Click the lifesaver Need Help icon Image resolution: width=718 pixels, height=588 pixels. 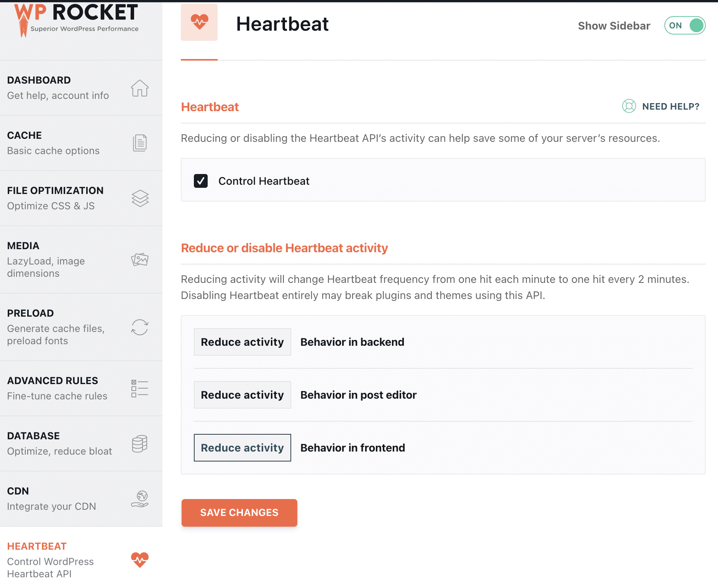628,107
